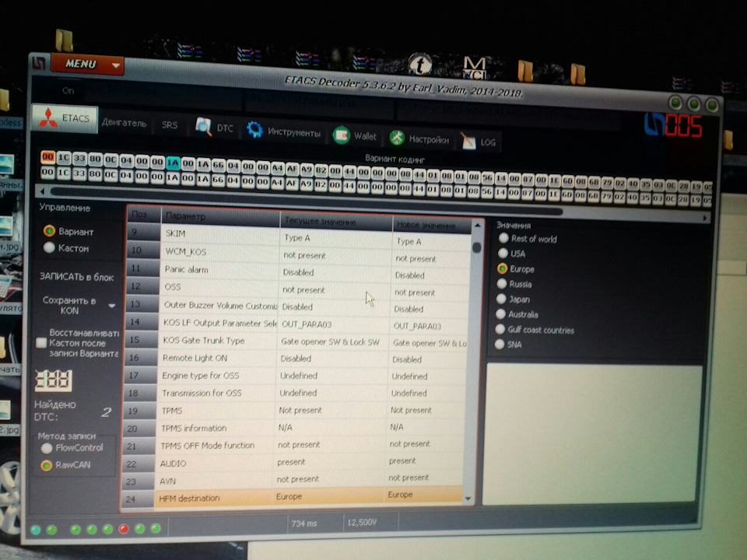Select the RawCAN write method
747x560 pixels.
(46, 465)
